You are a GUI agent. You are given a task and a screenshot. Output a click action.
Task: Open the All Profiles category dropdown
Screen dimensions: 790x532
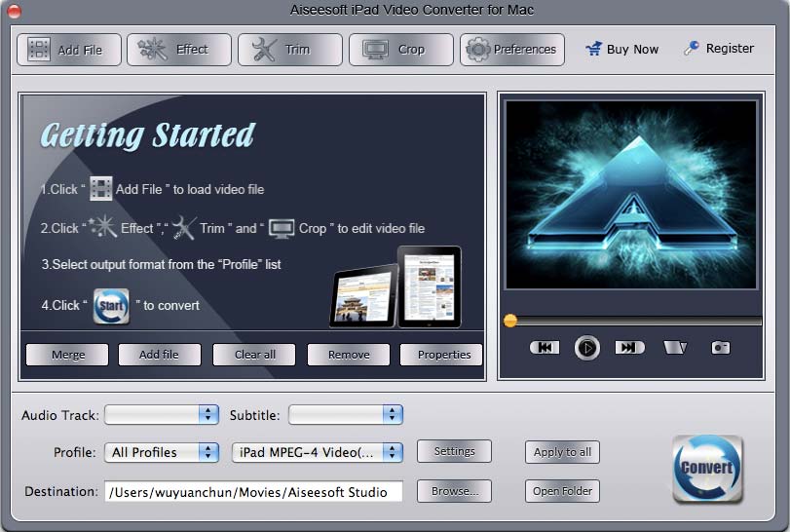pos(162,452)
